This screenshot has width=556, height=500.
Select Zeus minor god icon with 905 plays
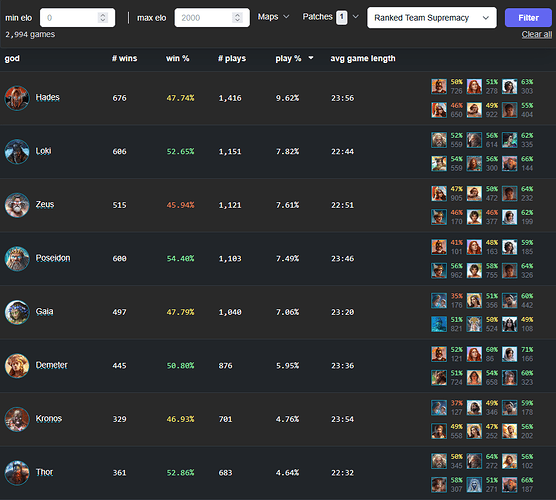(439, 194)
